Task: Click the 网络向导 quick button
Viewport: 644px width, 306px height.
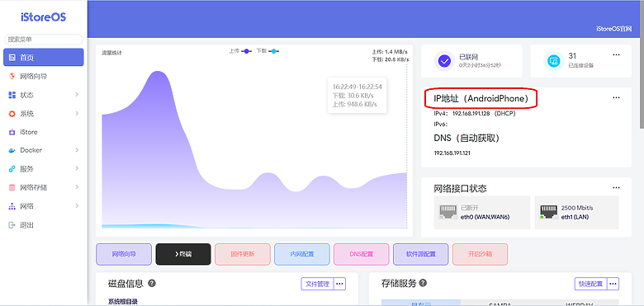Action: tap(124, 254)
